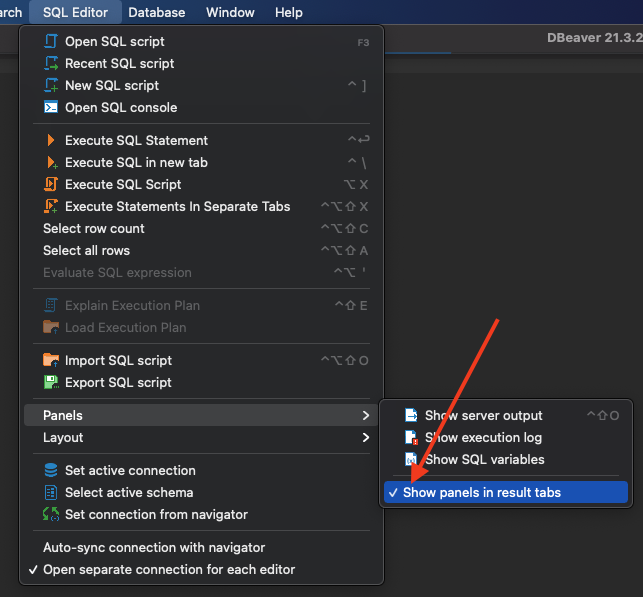Click Open SQL console text label

tap(121, 107)
